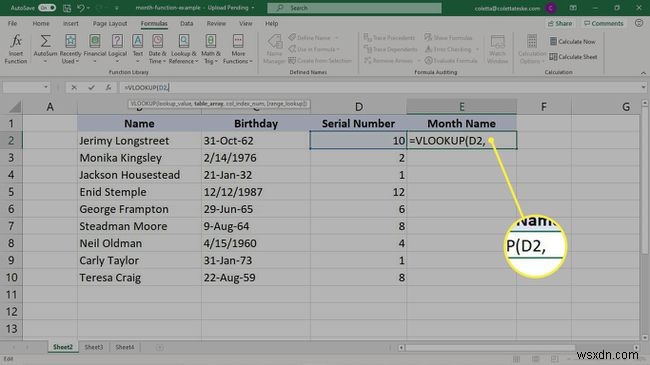The width and height of the screenshot is (650, 365).
Task: Add a new sheet with plus icon
Action: click(x=160, y=348)
